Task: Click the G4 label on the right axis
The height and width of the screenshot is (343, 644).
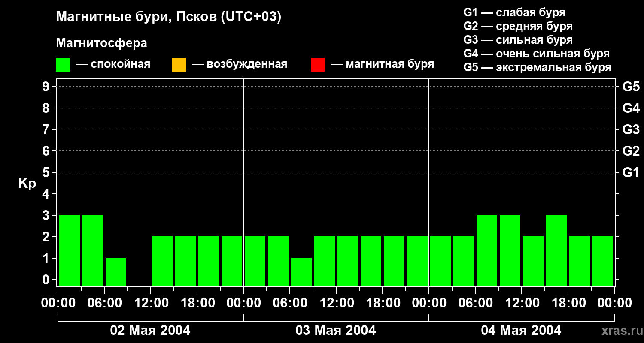Action: coord(631,108)
